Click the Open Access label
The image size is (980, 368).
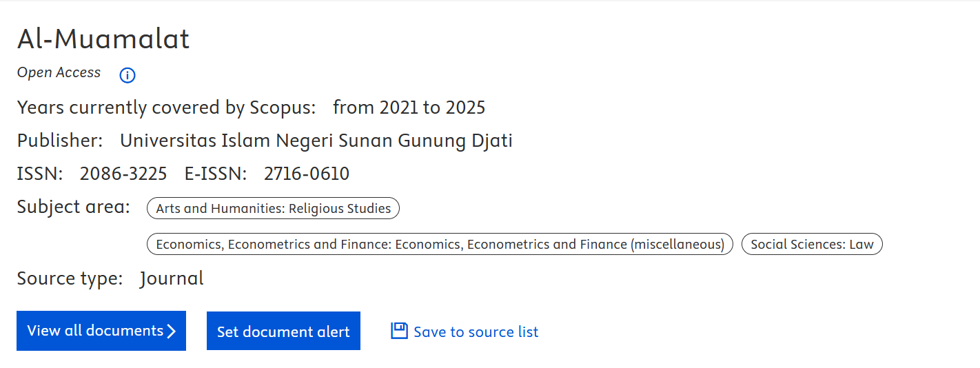coord(59,72)
